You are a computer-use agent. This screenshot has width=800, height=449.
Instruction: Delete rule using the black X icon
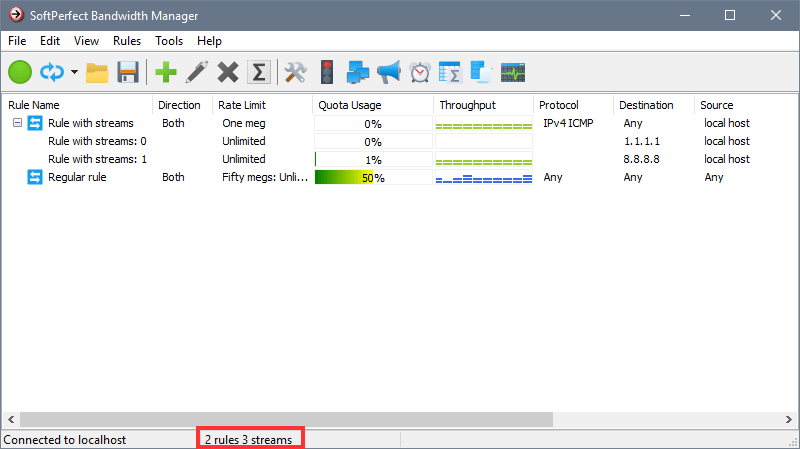pos(228,72)
